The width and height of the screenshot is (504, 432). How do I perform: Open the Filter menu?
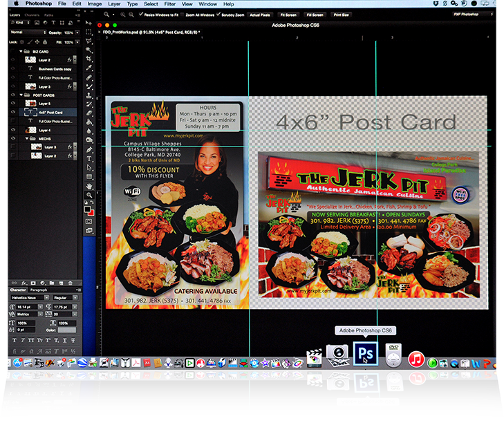pos(169,4)
